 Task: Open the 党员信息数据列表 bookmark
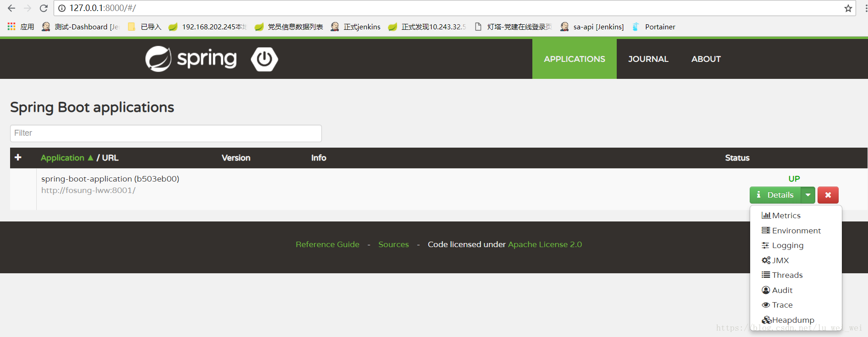[289, 27]
